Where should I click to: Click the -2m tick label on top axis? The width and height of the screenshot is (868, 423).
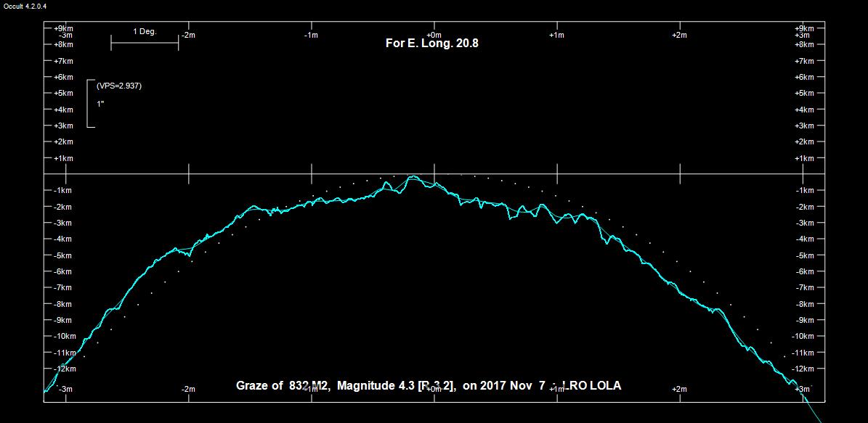click(x=187, y=35)
